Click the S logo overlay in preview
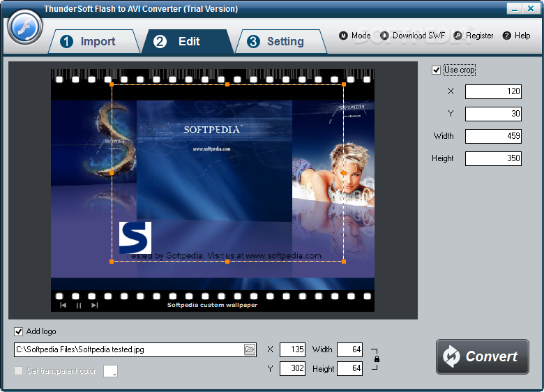 pyautogui.click(x=135, y=238)
